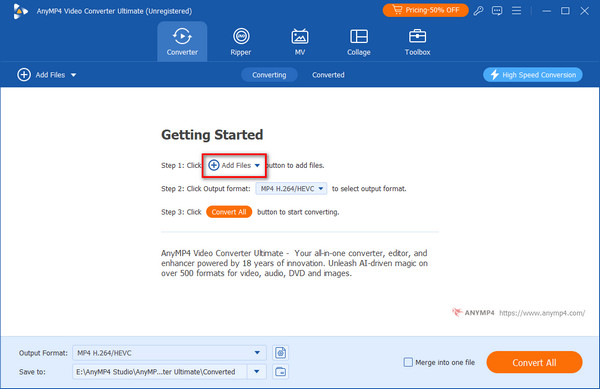Expand the Save to path dropdown arrow

(x=257, y=372)
